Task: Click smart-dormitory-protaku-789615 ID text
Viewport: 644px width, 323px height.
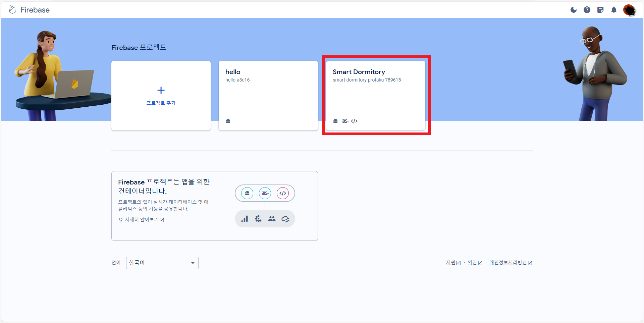Action: coord(367,80)
